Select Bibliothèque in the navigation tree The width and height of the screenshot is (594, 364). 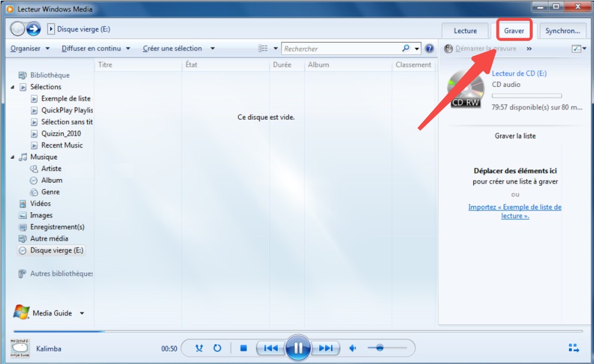pos(44,75)
